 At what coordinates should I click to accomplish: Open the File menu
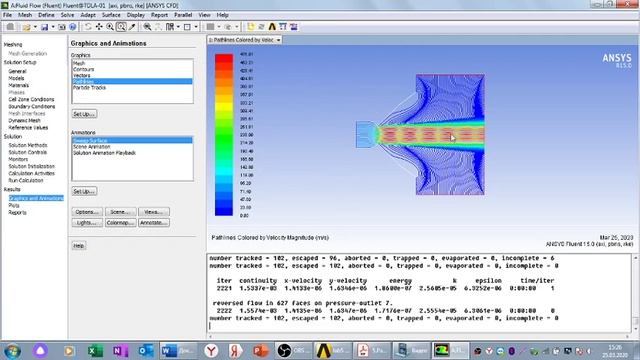(x=7, y=15)
